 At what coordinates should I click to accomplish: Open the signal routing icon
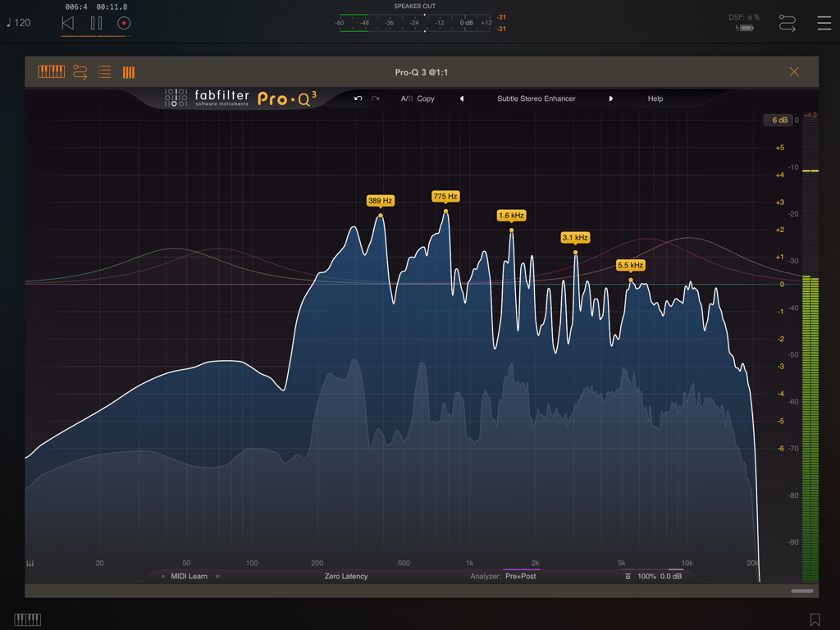pyautogui.click(x=79, y=72)
